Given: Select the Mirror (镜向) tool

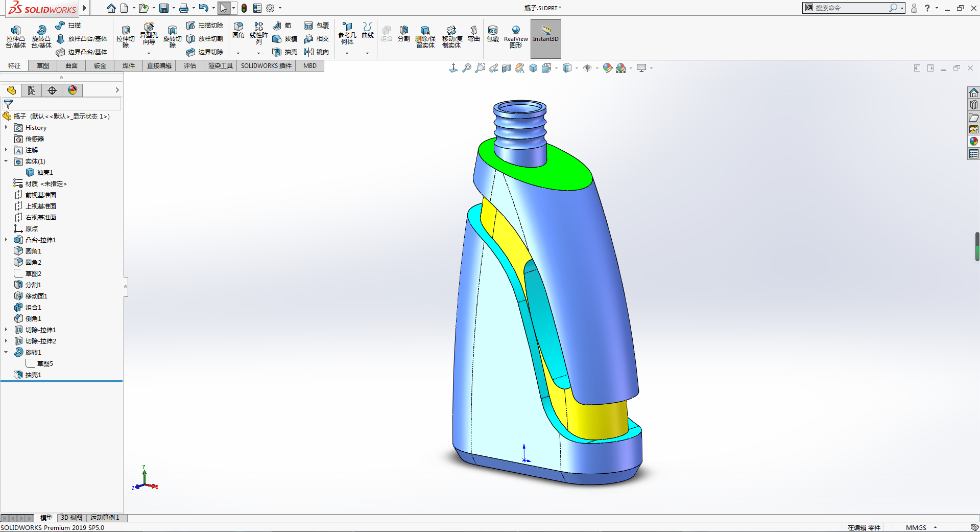Looking at the screenshot, I should [316, 52].
